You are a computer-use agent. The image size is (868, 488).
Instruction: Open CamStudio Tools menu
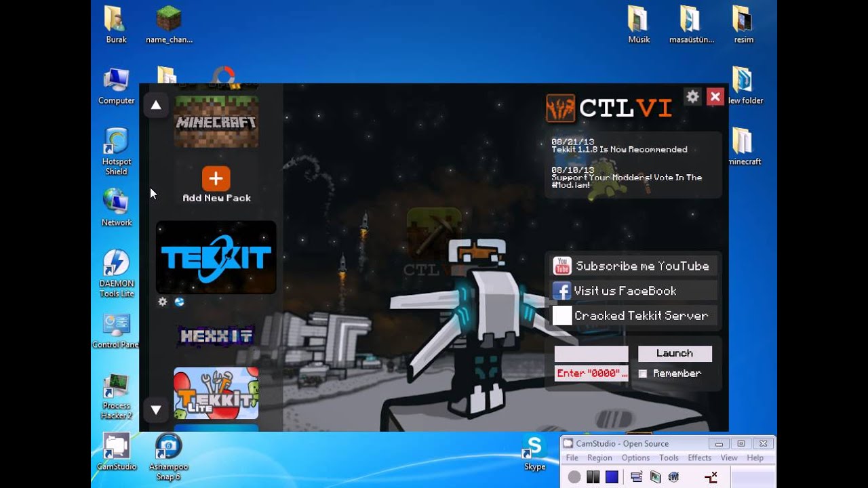coord(669,458)
